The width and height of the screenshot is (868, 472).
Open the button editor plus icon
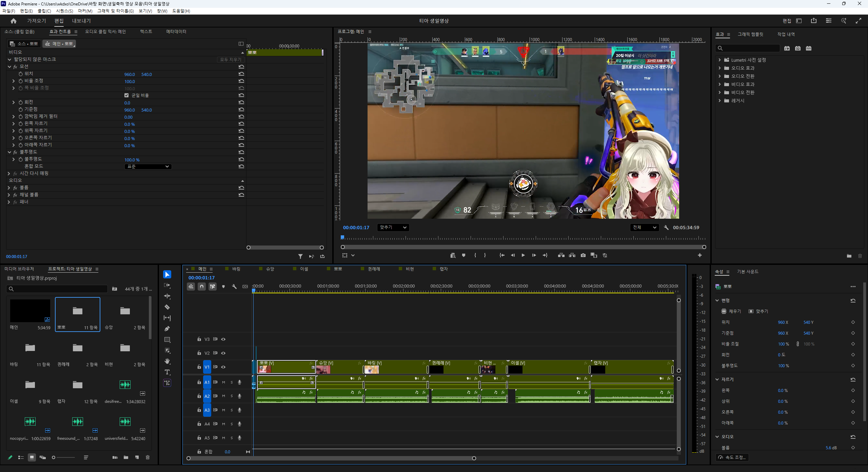(x=700, y=255)
